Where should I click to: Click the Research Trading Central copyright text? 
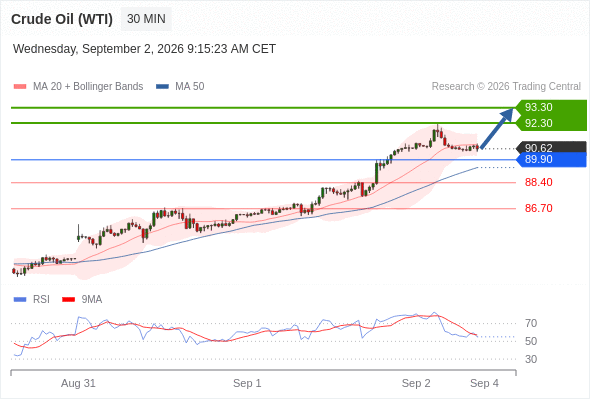pyautogui.click(x=506, y=87)
